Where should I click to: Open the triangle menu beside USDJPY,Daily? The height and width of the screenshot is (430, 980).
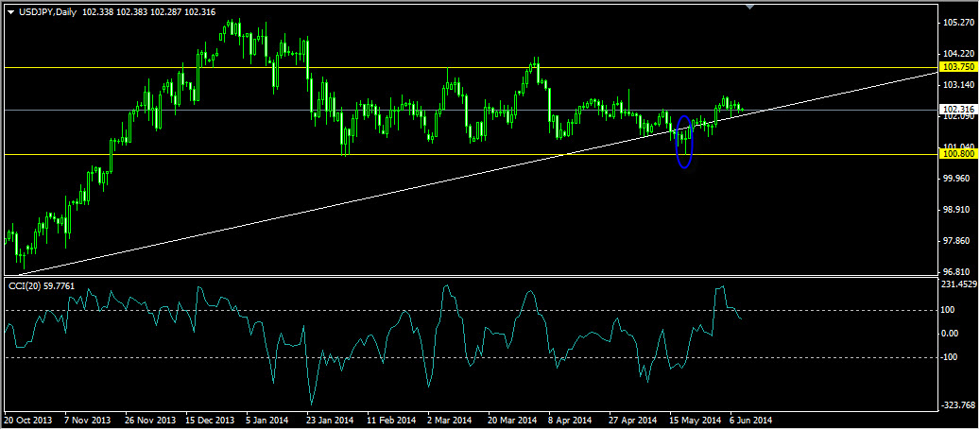11,12
